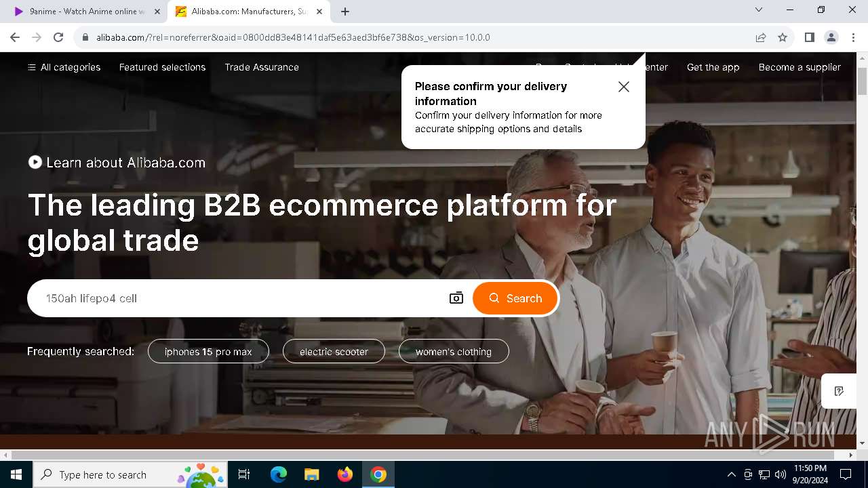The image size is (868, 488).
Task: Click the orange Search button
Action: [515, 298]
